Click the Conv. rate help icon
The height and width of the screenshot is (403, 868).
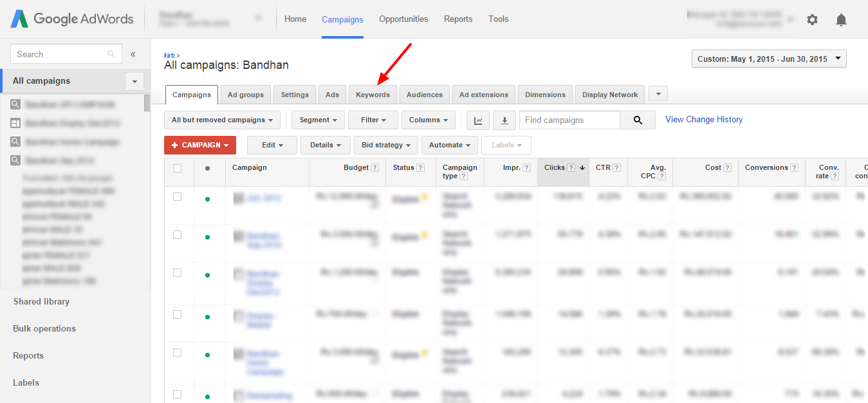point(835,176)
